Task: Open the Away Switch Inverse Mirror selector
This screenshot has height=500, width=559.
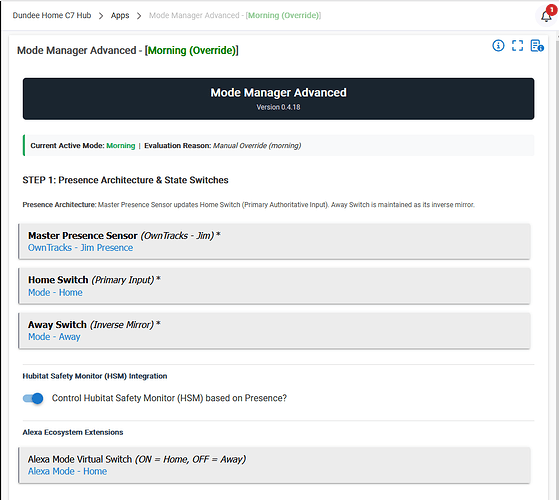Action: (274, 331)
